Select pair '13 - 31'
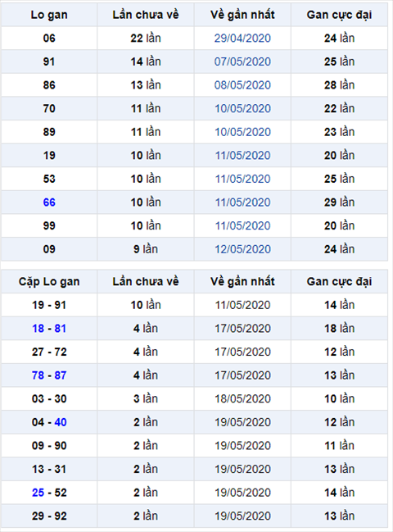 point(49,469)
